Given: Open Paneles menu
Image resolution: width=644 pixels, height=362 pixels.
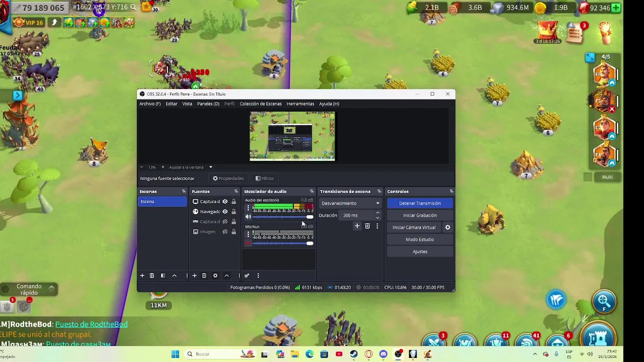Looking at the screenshot, I should click(208, 104).
